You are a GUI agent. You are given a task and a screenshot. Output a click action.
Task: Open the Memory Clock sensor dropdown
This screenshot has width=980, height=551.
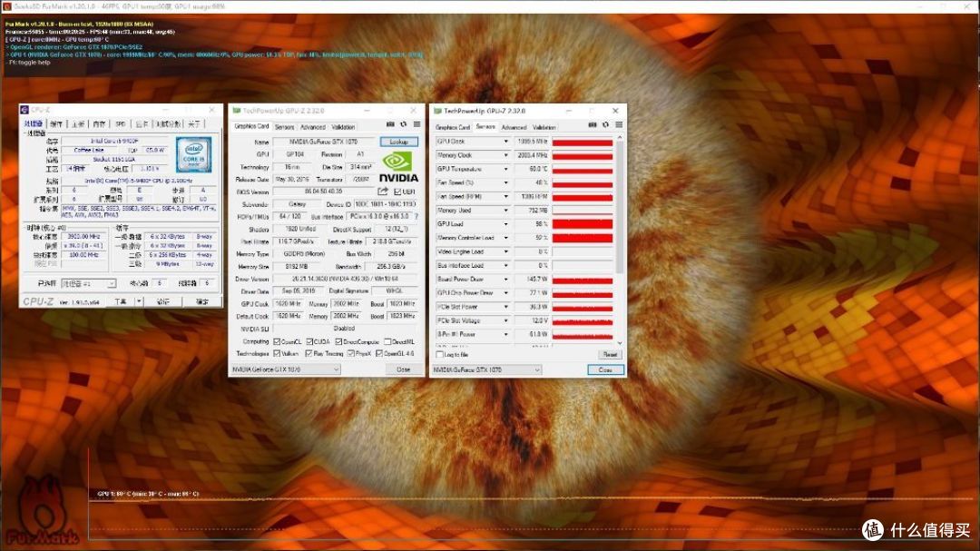(x=505, y=156)
